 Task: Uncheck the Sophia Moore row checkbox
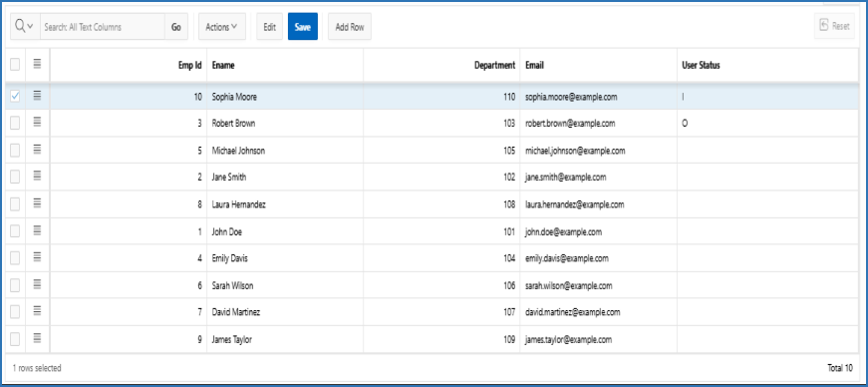[x=15, y=97]
